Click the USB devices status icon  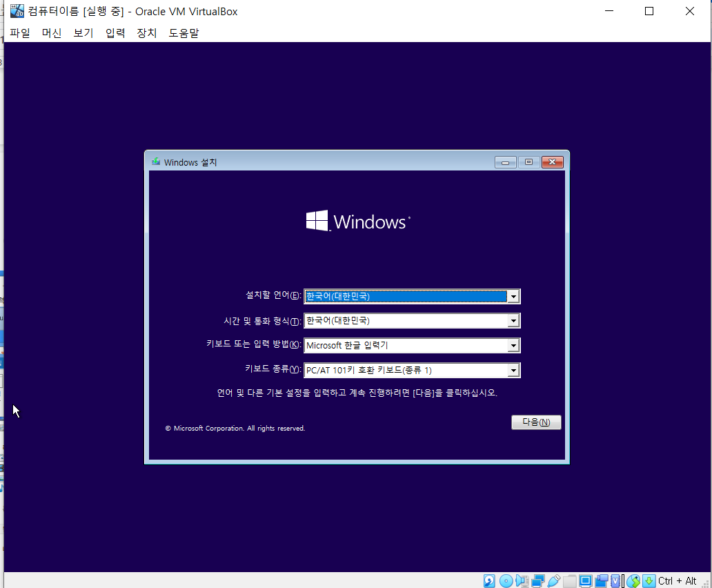(553, 580)
